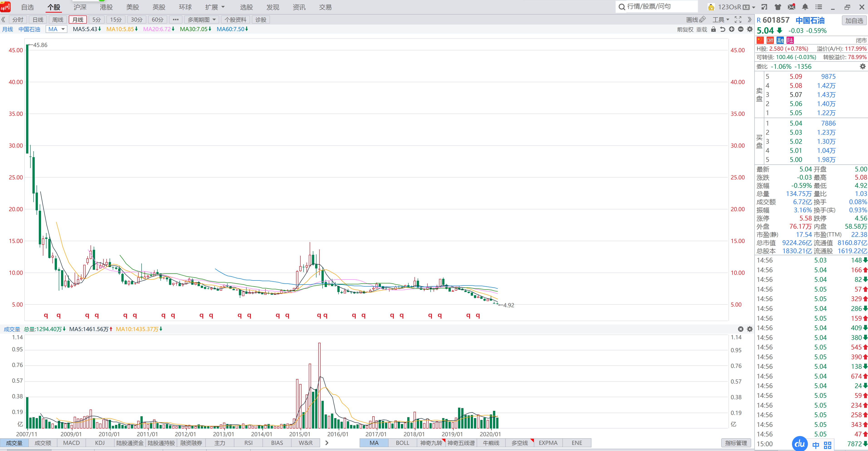This screenshot has height=451, width=868.
Task: Click the first red 'q' marker below the chart
Action: [46, 315]
